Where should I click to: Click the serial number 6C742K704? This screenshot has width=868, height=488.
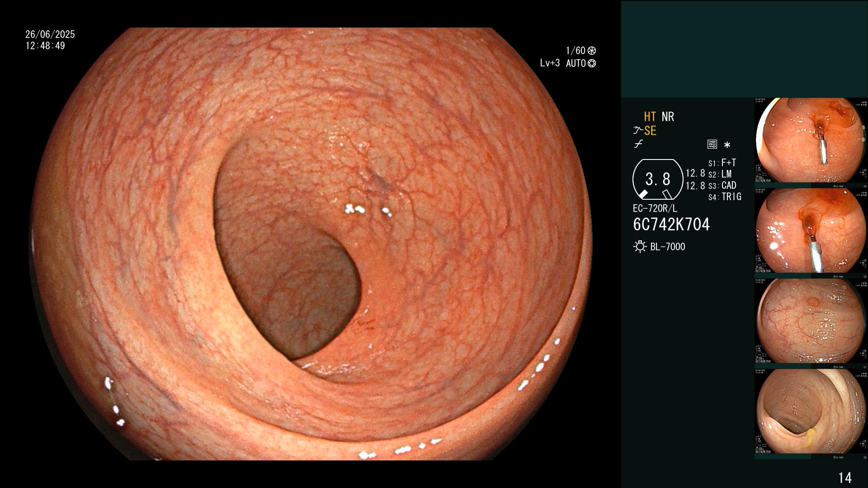pyautogui.click(x=671, y=225)
